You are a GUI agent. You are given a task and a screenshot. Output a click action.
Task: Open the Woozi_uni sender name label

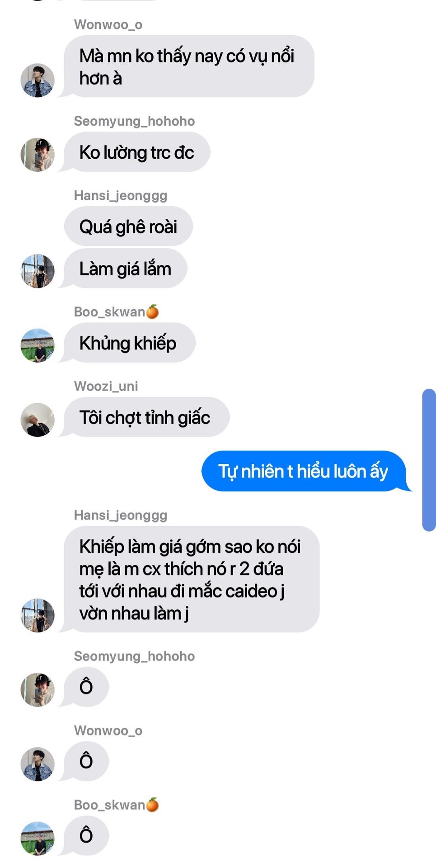[x=106, y=386]
